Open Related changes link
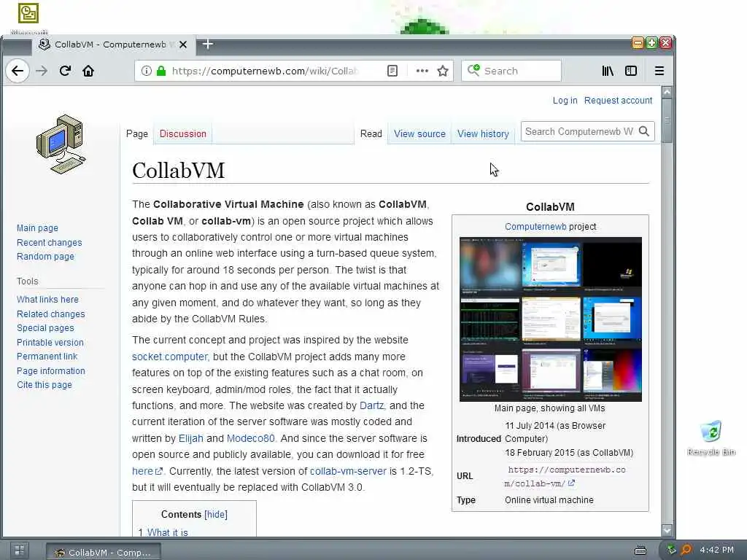Screen dimensions: 747x560 click(50, 314)
